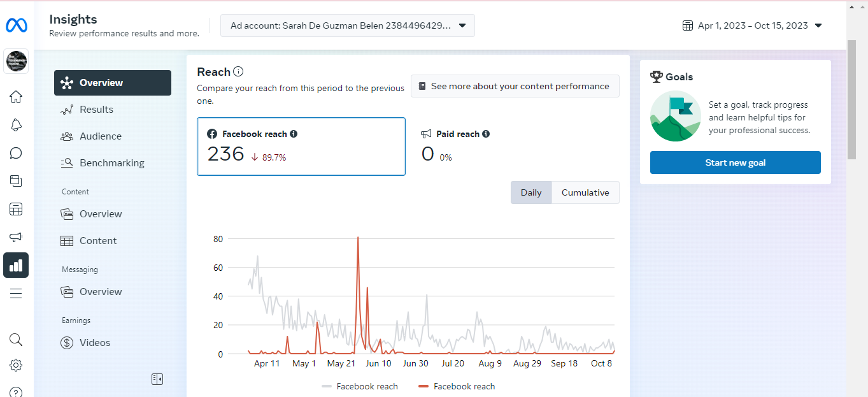Click the Reach info icon
The width and height of the screenshot is (868, 397).
coord(238,72)
